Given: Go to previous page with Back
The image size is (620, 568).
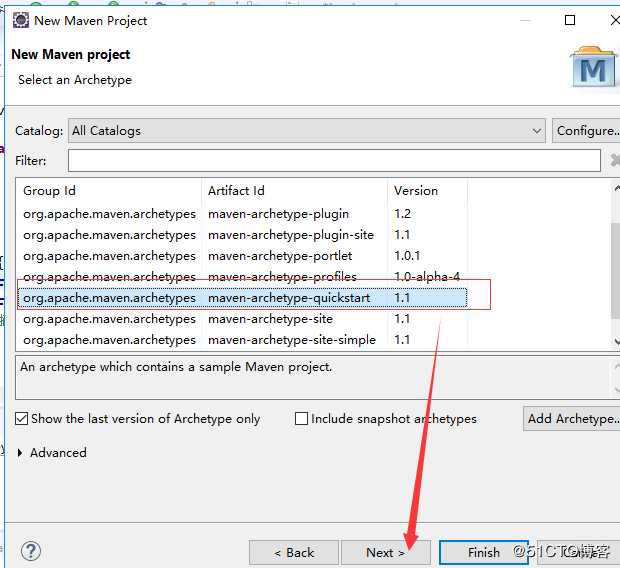Looking at the screenshot, I should click(294, 552).
